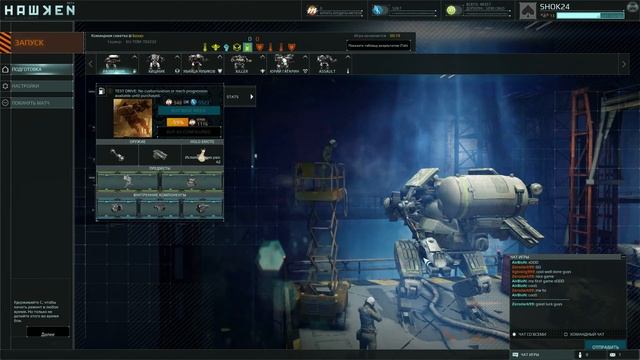640x360 pixels.
Task: Click the green boost icon in header
Action: [x=451, y=11]
